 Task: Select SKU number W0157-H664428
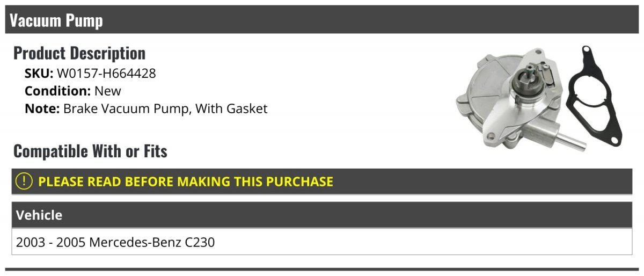pos(106,74)
